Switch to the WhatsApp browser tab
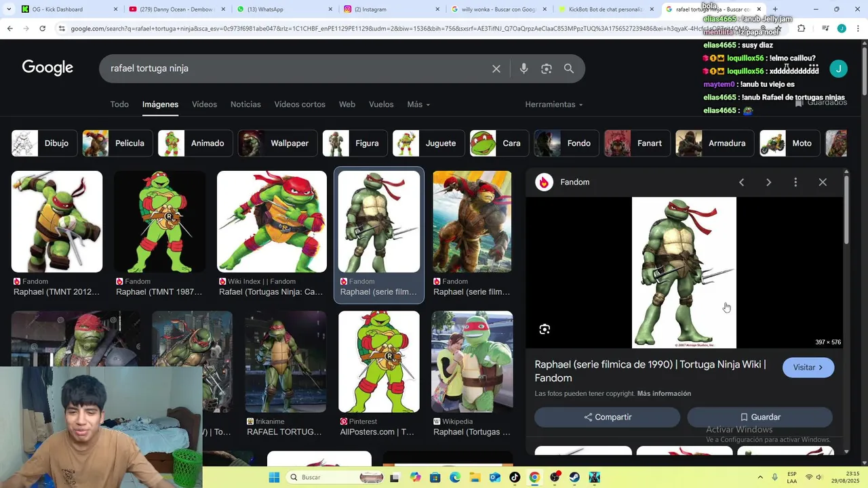 click(x=283, y=9)
